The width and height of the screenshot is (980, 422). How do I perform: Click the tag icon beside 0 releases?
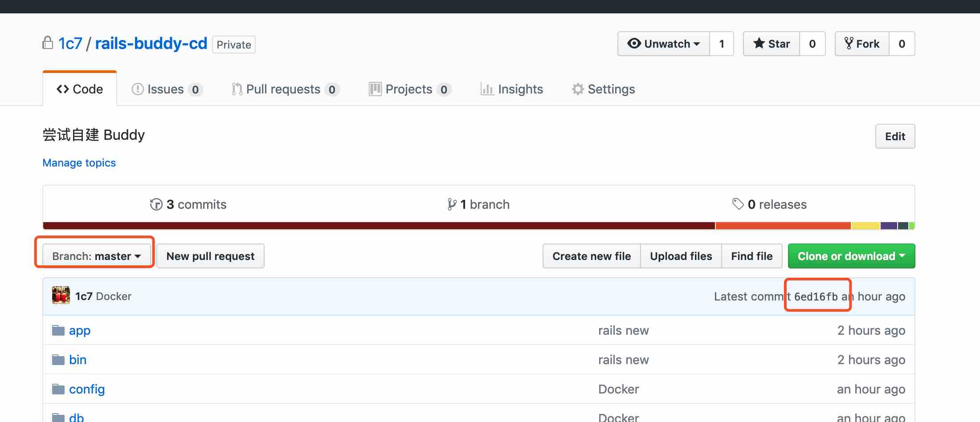point(738,204)
